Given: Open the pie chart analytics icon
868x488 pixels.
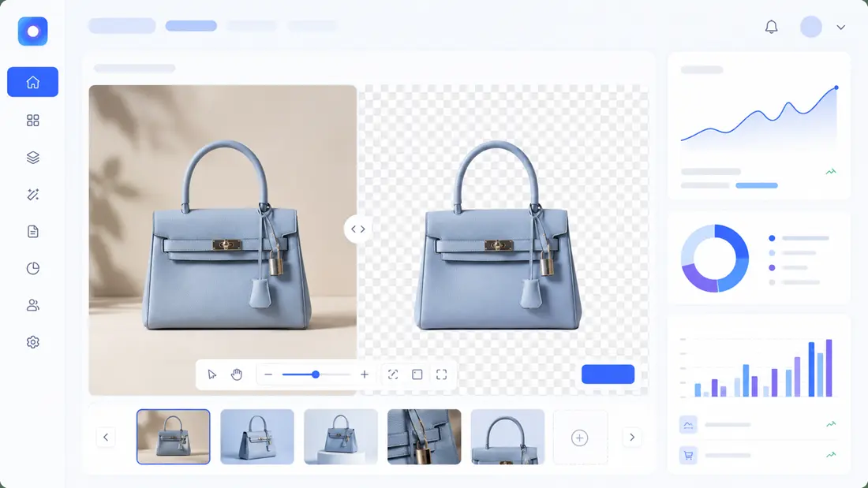Looking at the screenshot, I should [32, 268].
